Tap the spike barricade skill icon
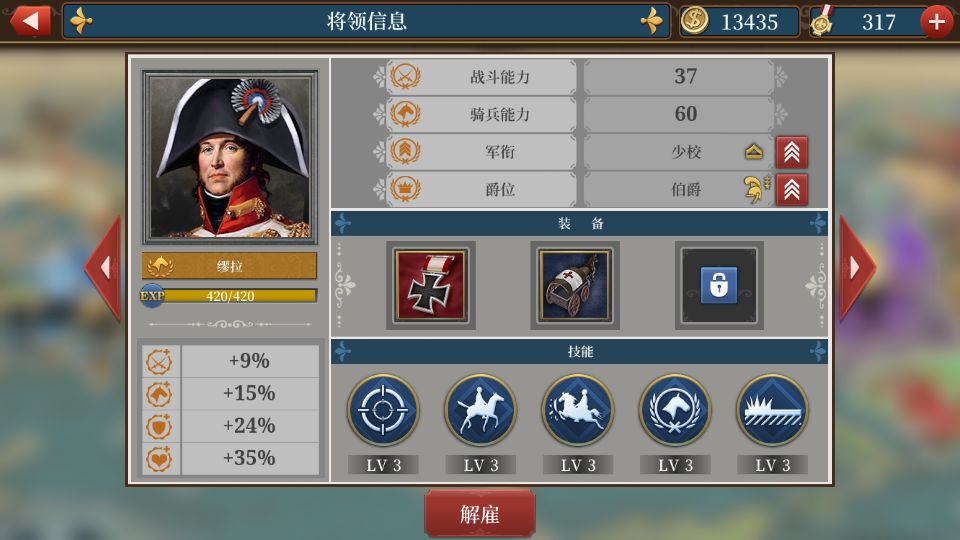Image resolution: width=960 pixels, height=540 pixels. 773,410
